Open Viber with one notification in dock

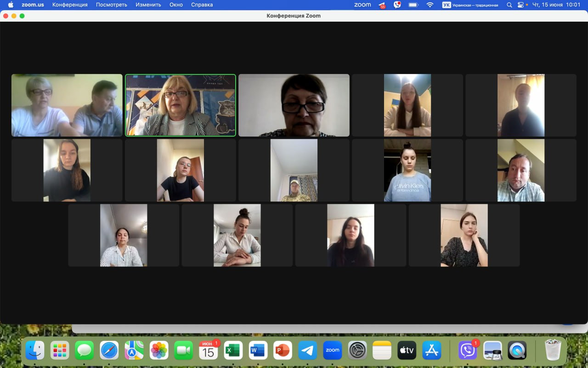click(x=468, y=351)
